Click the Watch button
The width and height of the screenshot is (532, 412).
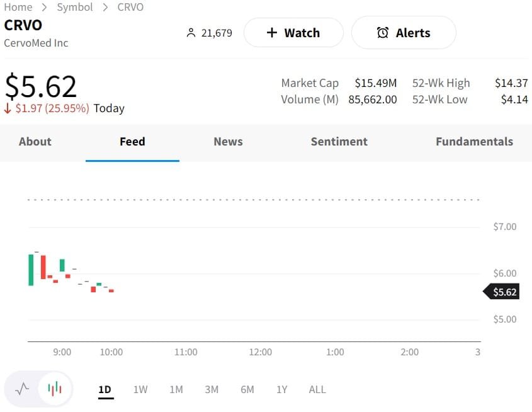point(293,33)
